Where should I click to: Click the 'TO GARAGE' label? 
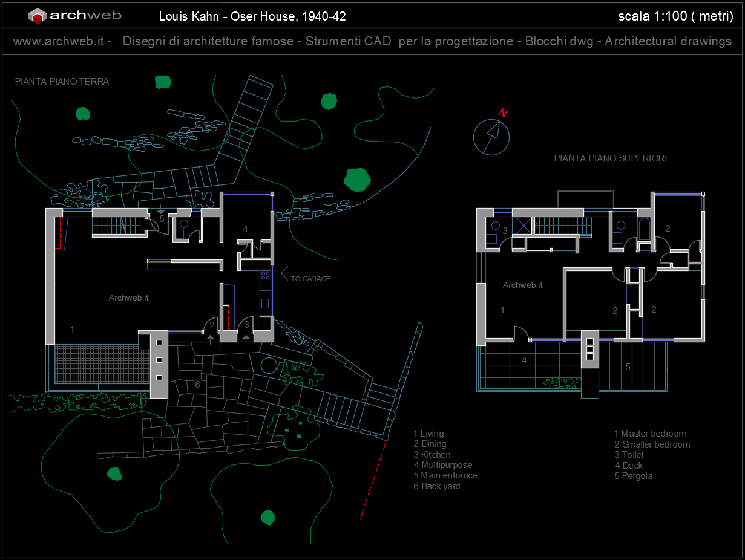point(310,279)
